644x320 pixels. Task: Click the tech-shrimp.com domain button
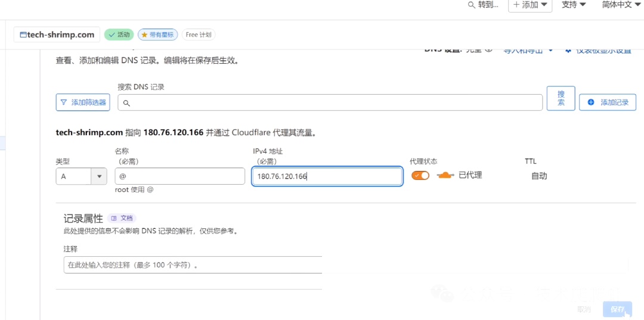point(57,35)
